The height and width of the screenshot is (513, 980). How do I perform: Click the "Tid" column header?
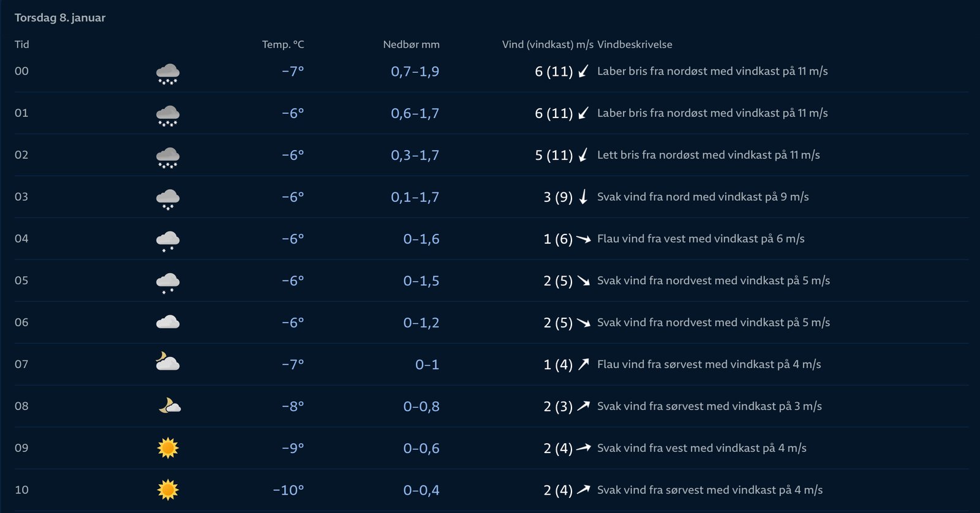pos(22,45)
